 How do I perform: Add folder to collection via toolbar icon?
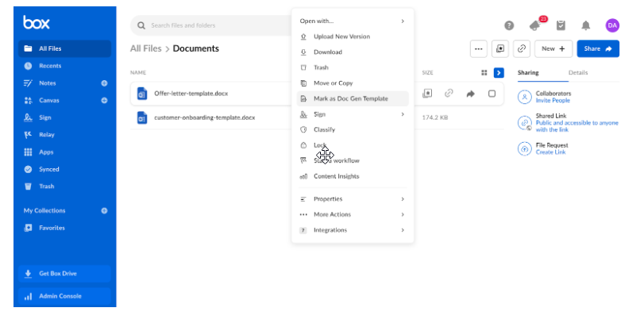(x=500, y=48)
